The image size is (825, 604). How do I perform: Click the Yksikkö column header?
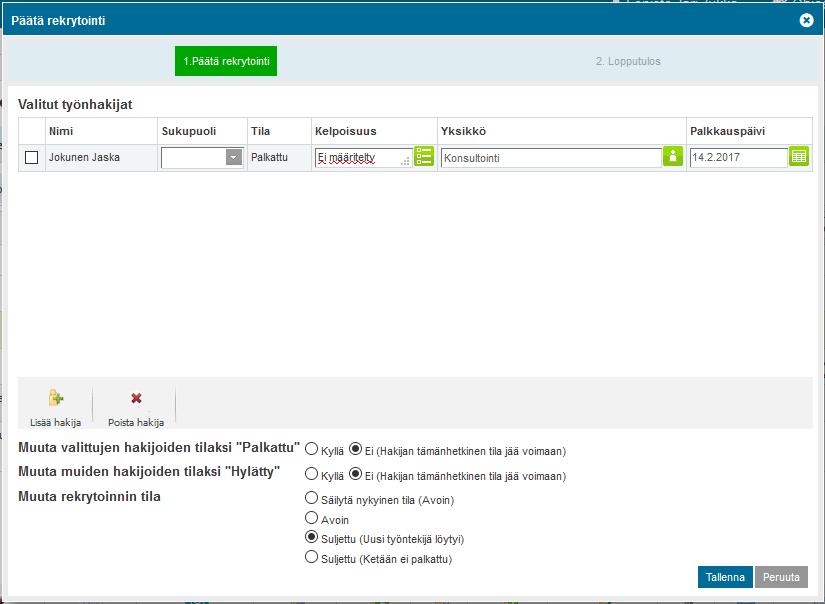click(x=561, y=131)
